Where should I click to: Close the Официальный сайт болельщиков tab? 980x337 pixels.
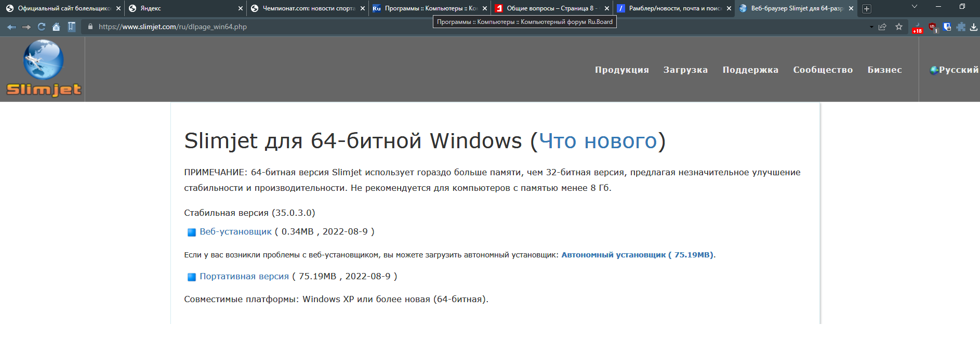click(118, 8)
